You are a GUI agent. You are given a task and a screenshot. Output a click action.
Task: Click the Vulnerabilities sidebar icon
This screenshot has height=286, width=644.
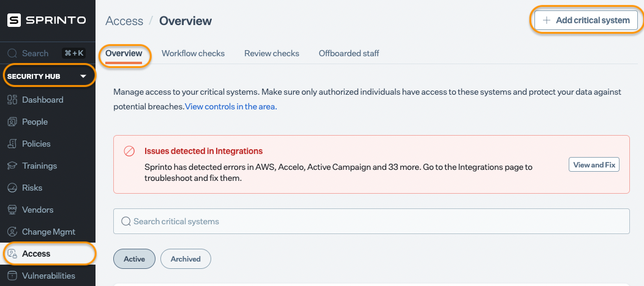coord(12,276)
